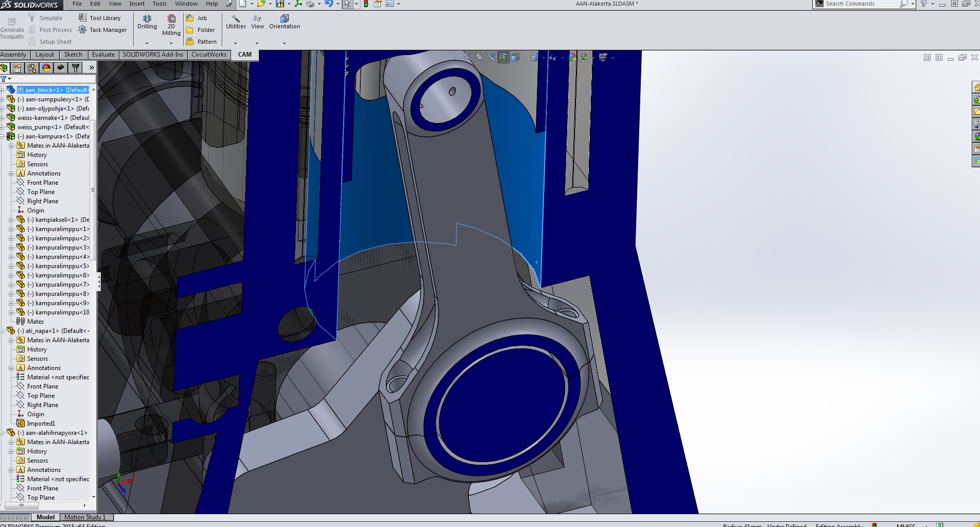Expand the aan-kampura Annotations node
980x527 pixels.
pyautogui.click(x=11, y=173)
